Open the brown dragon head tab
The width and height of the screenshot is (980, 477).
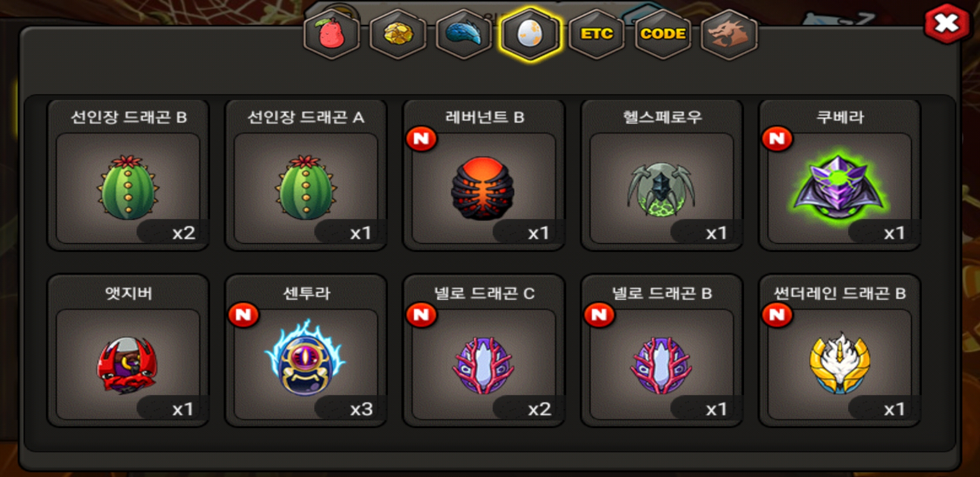pos(729,34)
